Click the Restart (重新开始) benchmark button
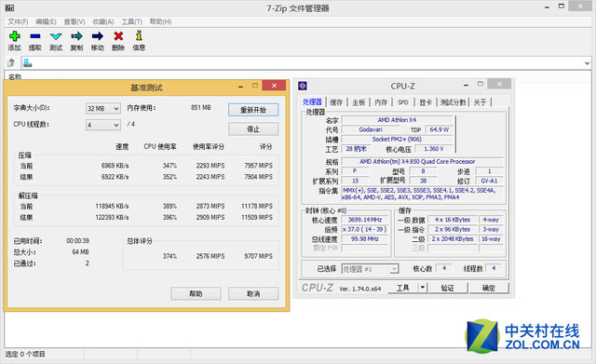The image size is (596, 364). tap(253, 110)
